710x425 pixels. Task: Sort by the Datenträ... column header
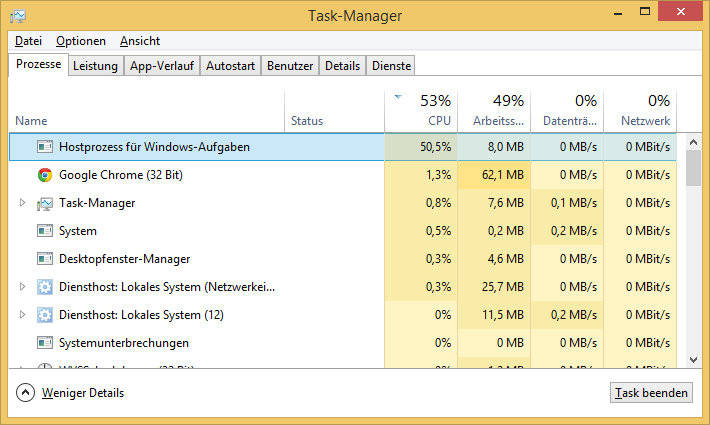[x=567, y=112]
